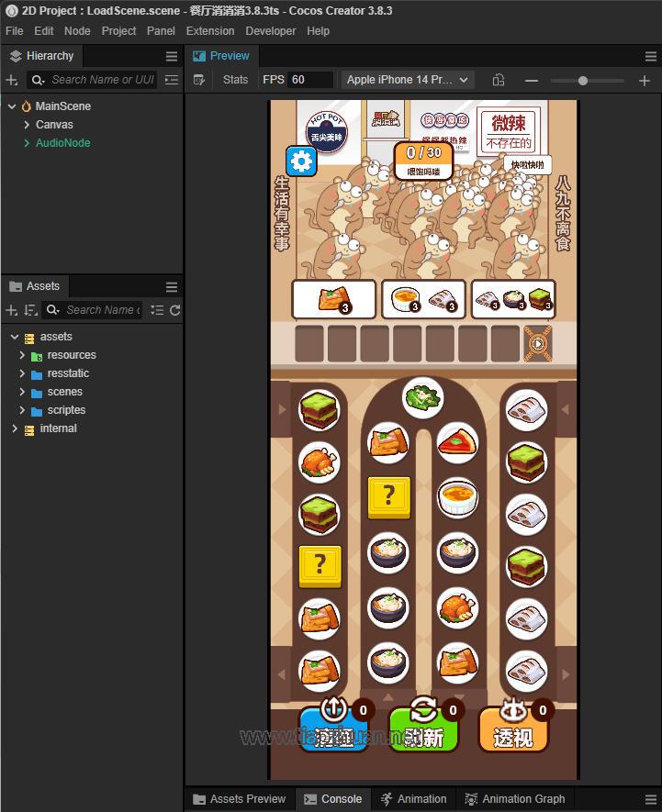
Task: Click the sort icon in Assets panel
Action: coord(29,310)
